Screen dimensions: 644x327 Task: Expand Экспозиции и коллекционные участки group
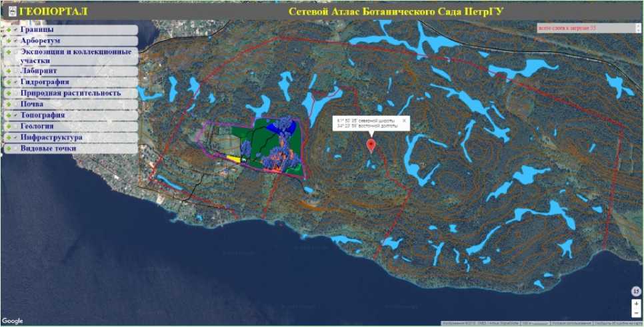click(x=8, y=53)
